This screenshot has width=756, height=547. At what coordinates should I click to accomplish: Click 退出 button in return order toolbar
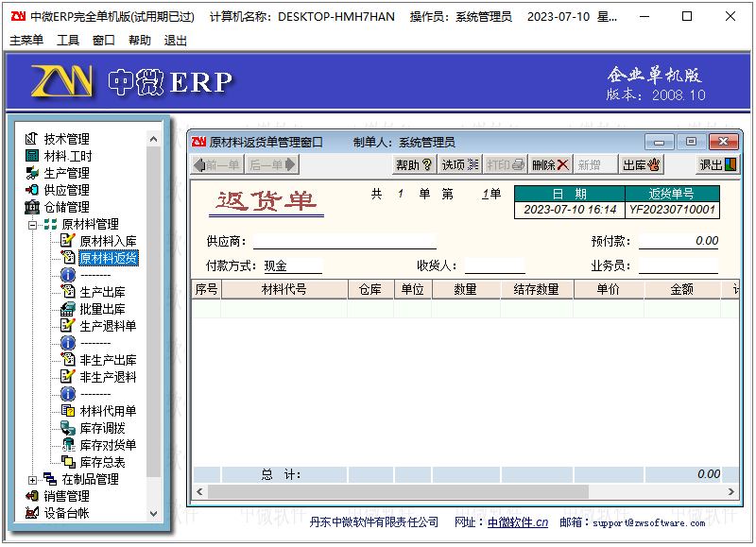click(718, 165)
